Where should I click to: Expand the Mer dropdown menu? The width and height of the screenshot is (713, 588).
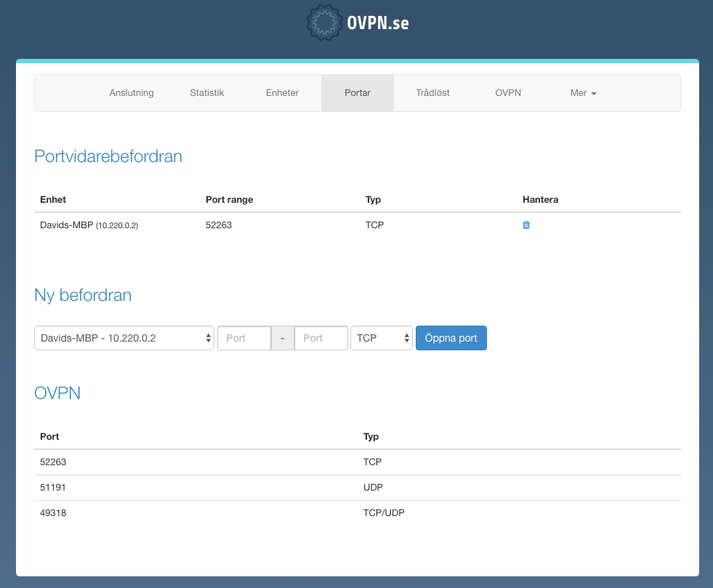click(583, 93)
